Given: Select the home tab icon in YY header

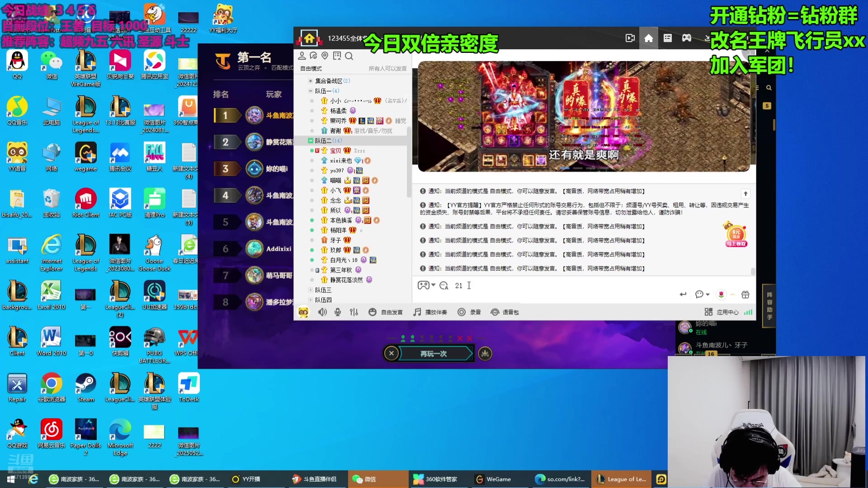Looking at the screenshot, I should (x=649, y=38).
